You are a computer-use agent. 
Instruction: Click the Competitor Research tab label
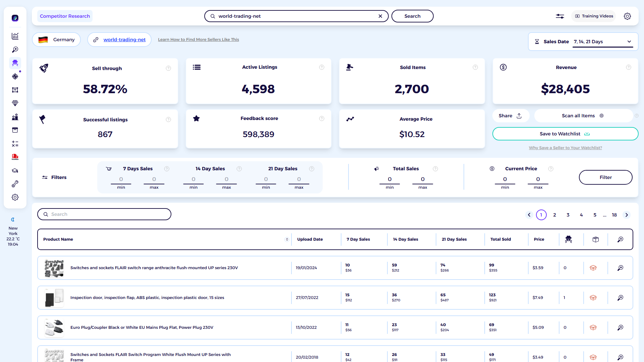point(65,16)
